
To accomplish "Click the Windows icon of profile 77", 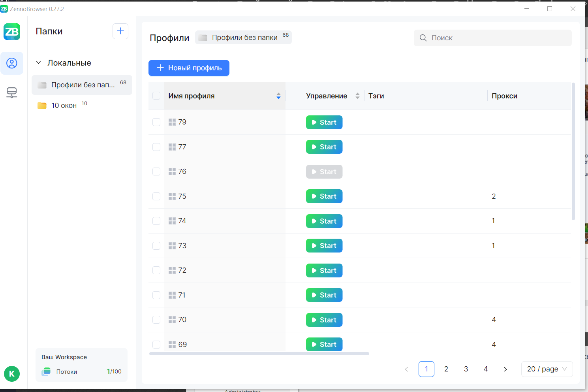I will pos(172,147).
